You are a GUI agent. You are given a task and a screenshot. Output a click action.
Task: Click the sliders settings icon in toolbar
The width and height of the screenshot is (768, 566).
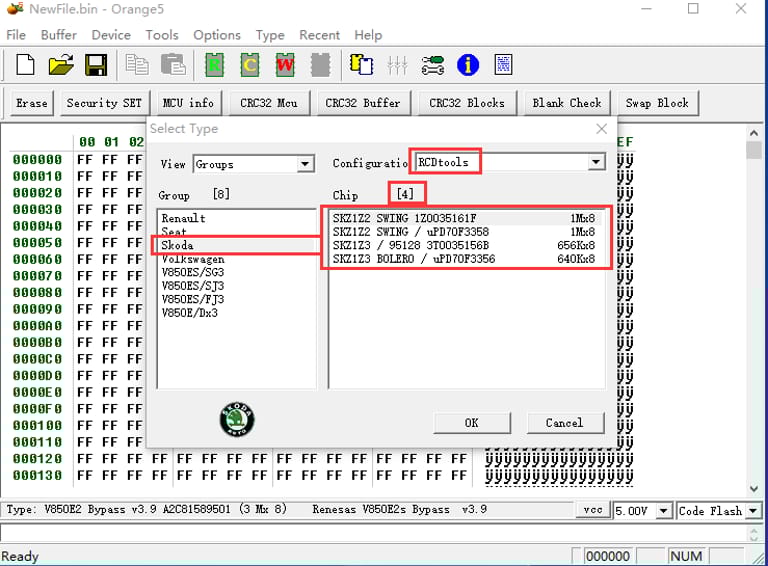pyautogui.click(x=397, y=65)
